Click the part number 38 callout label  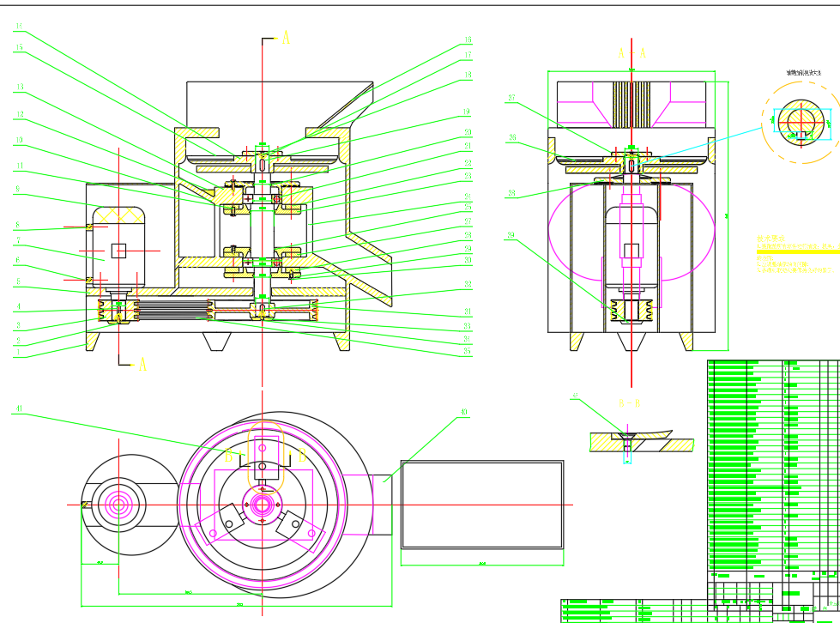pos(511,193)
